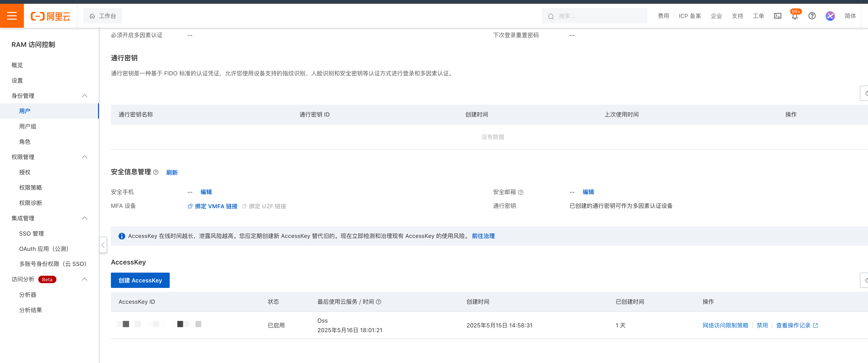Open Cloud Shell terminal icon
Screen dimensions: 868x363
(x=777, y=16)
